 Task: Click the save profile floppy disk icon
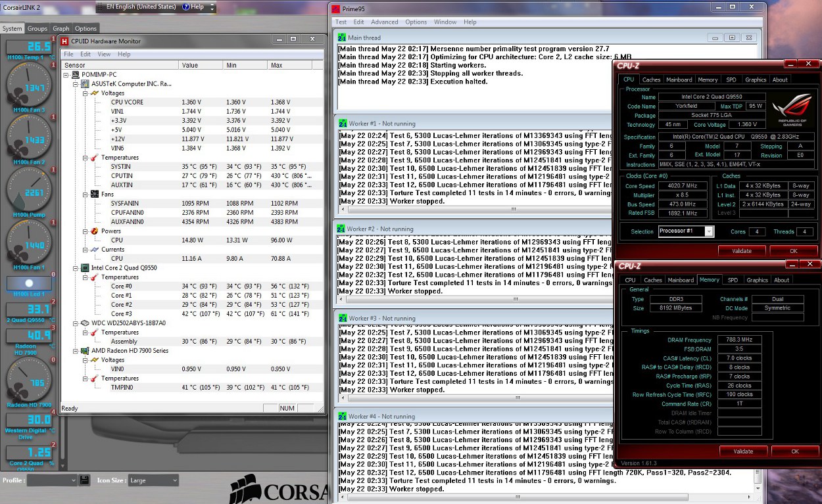[x=85, y=480]
